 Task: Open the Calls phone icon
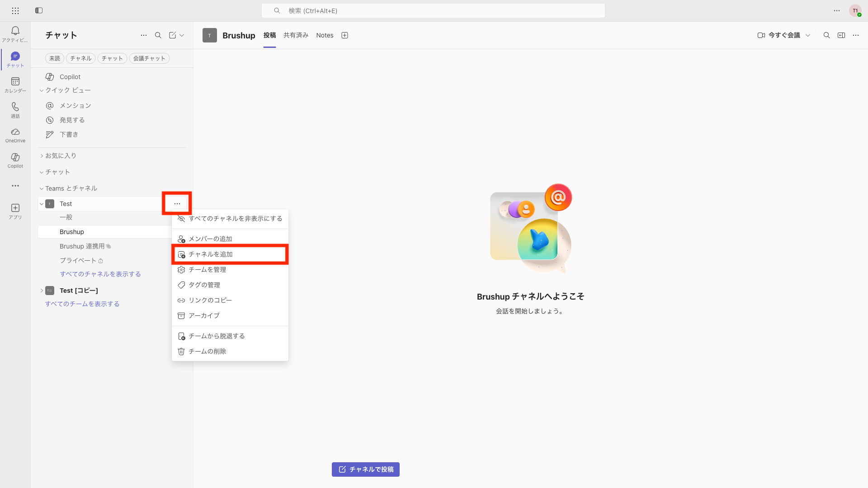tap(15, 110)
